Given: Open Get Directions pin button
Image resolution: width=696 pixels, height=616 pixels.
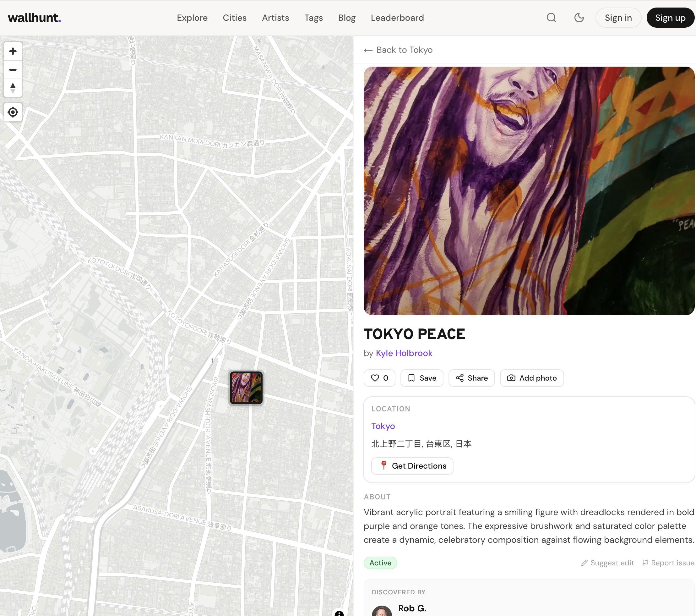Looking at the screenshot, I should (x=412, y=466).
